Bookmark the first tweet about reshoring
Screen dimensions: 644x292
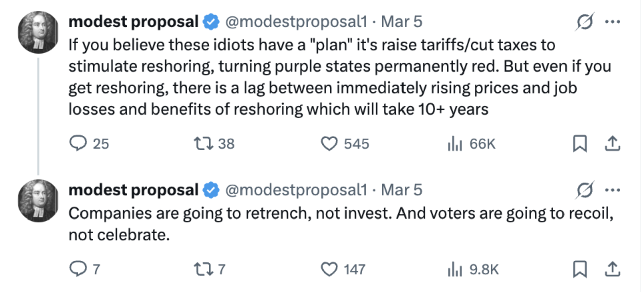pos(580,143)
